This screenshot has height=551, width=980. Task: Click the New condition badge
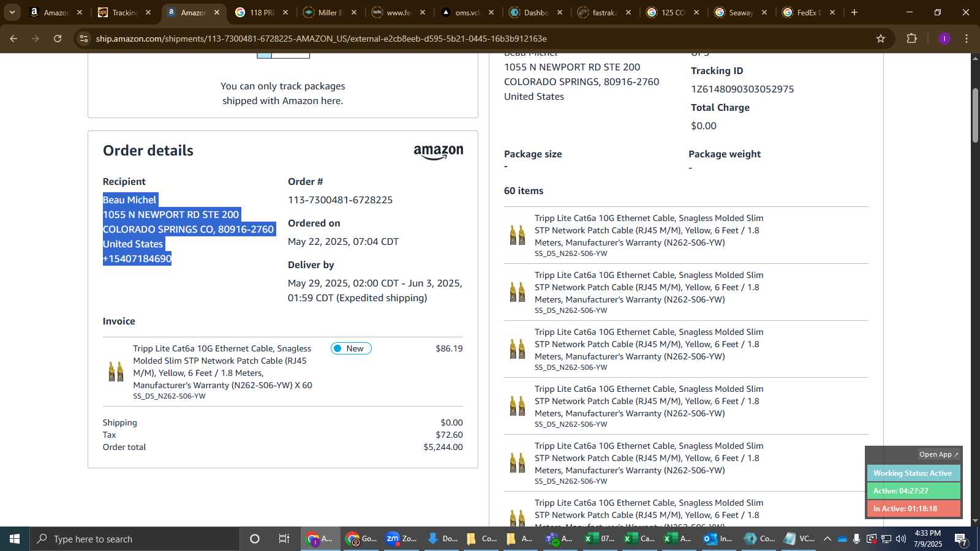pyautogui.click(x=351, y=348)
